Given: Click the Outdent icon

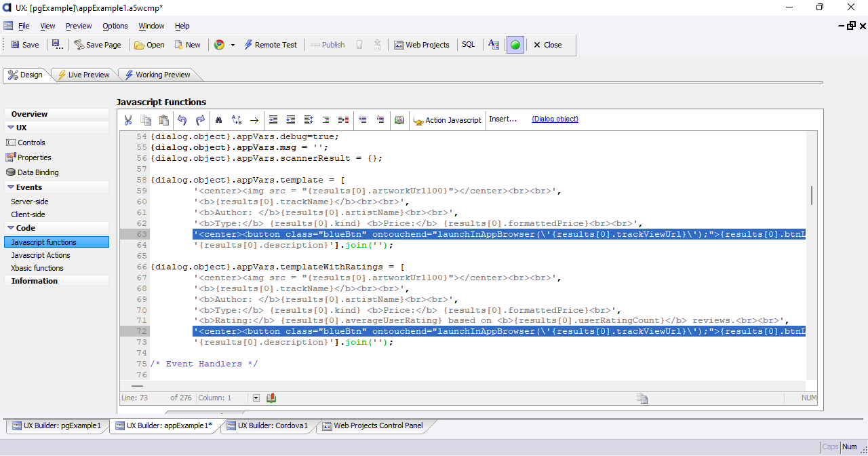Looking at the screenshot, I should coord(291,119).
